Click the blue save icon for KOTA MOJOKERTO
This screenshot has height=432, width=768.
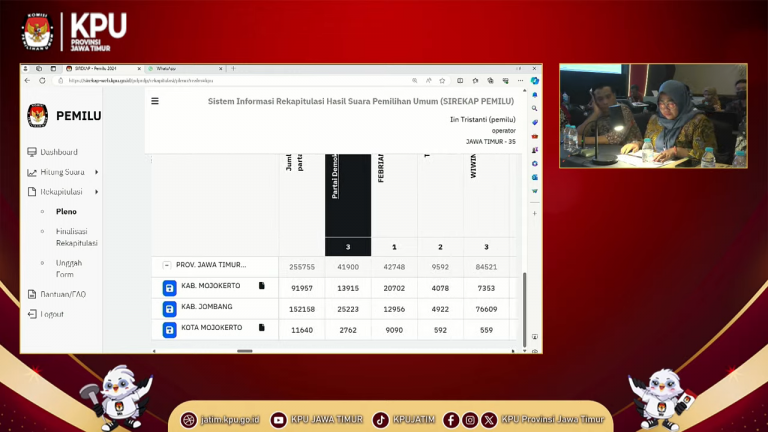tap(169, 330)
